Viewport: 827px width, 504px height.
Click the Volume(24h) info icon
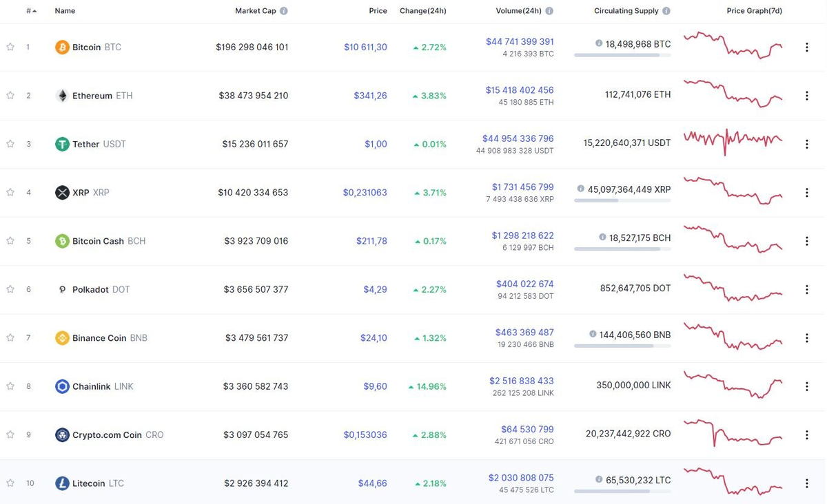coord(549,11)
